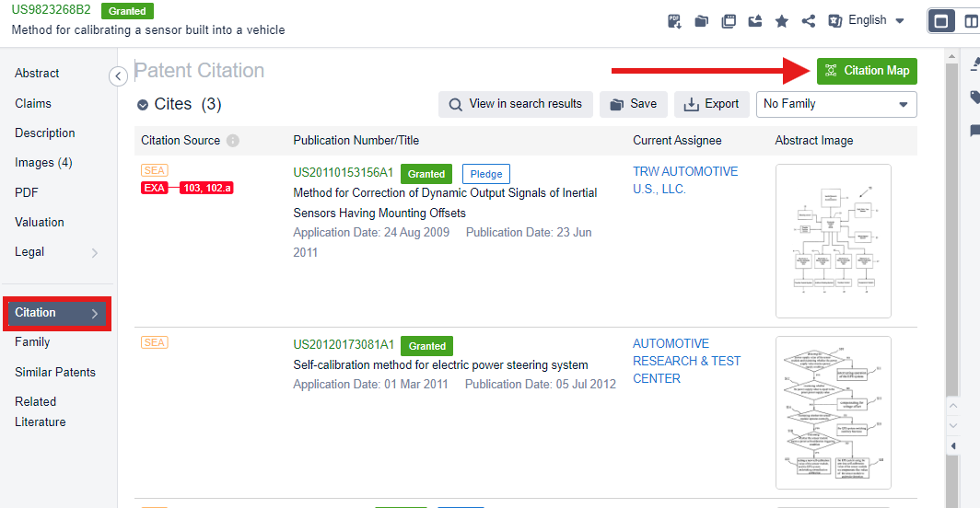Screen dimensions: 980x508
Task: Collapse the Cites (3) section
Action: click(143, 105)
